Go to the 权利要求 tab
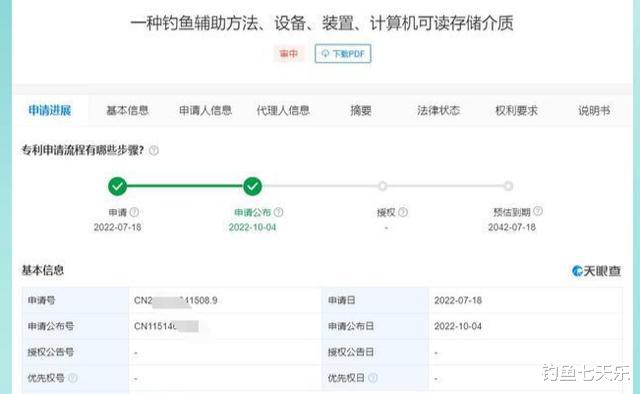The width and height of the screenshot is (640, 394). [516, 110]
